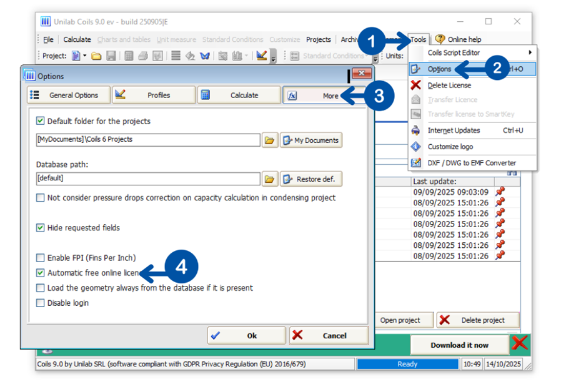Open the Standard Conditions toolbar dropdown
The width and height of the screenshot is (566, 392).
pos(366,56)
